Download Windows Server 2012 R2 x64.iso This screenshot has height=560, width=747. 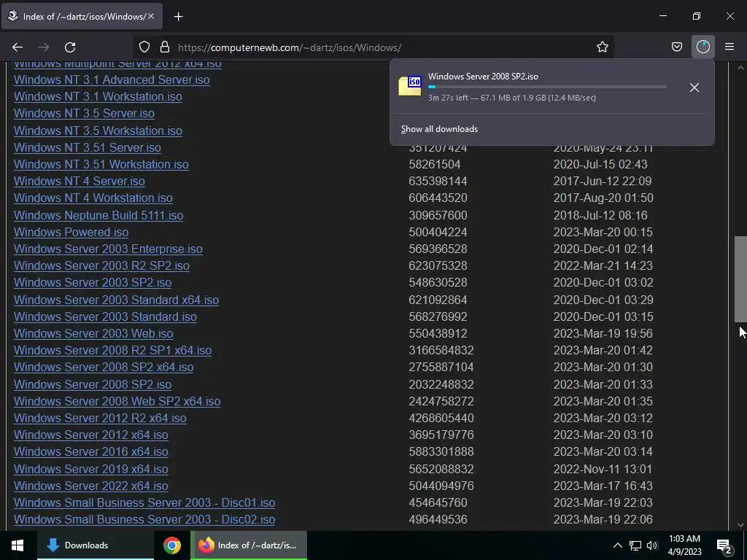(x=100, y=418)
